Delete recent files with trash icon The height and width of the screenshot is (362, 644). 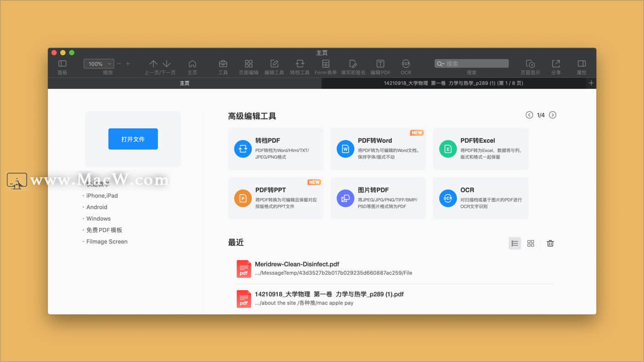click(x=550, y=243)
